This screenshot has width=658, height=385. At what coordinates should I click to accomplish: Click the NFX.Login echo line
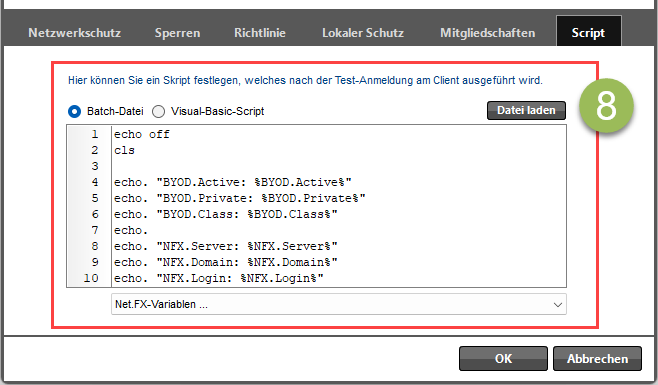tap(219, 278)
